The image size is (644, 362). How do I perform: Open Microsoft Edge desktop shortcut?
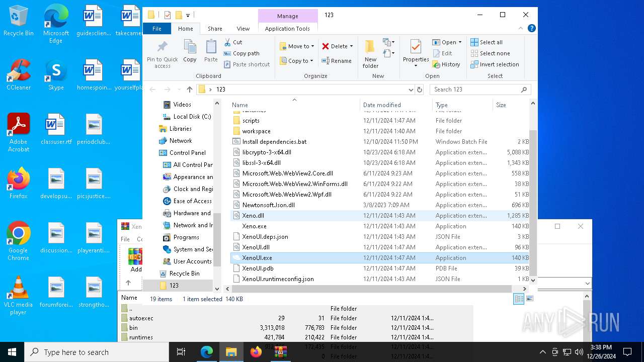[56, 24]
